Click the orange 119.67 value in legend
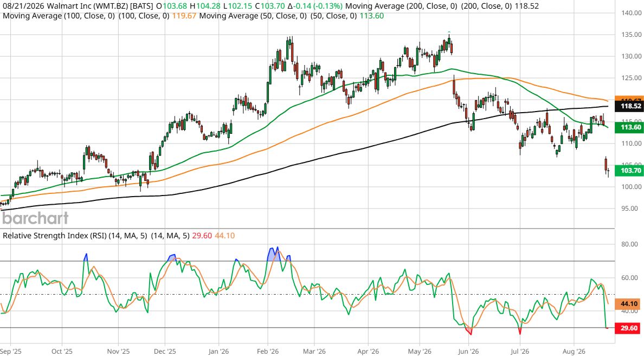 [x=184, y=16]
